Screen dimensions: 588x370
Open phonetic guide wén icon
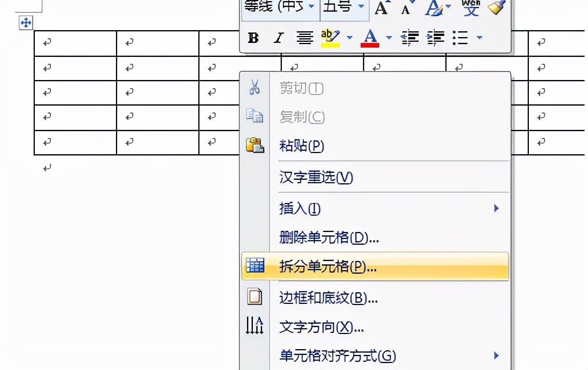click(x=471, y=8)
